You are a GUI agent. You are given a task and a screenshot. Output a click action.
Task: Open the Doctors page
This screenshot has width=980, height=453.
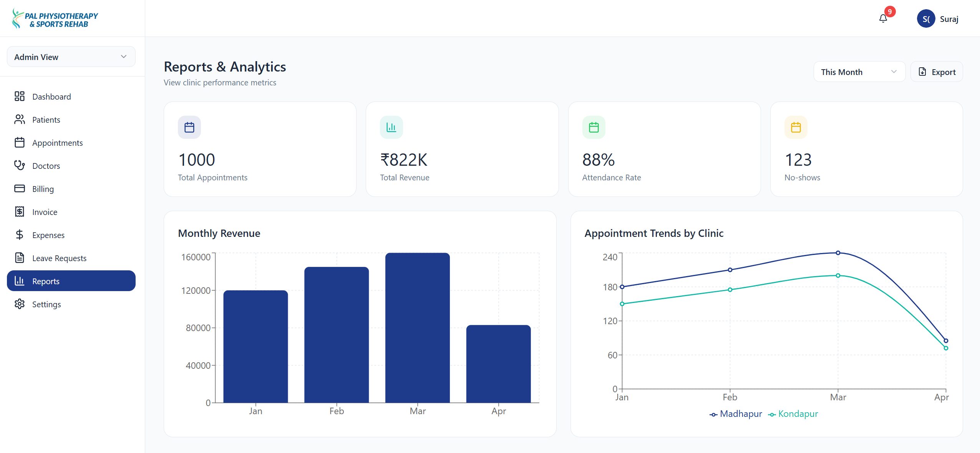tap(71, 165)
